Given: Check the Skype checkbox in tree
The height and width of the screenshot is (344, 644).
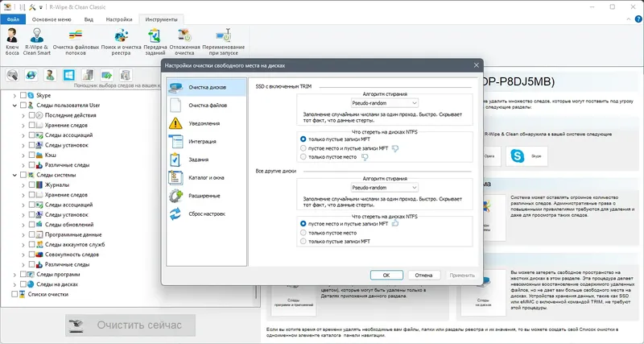Looking at the screenshot, I should coord(23,95).
